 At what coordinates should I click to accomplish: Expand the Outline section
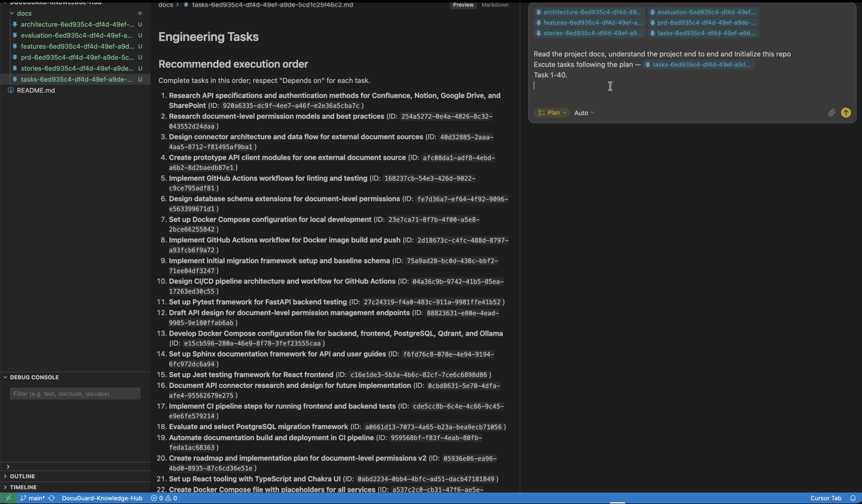[22, 476]
